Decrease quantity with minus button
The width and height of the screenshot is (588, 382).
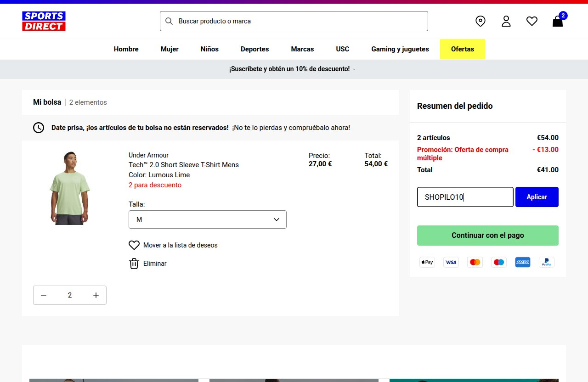44,295
